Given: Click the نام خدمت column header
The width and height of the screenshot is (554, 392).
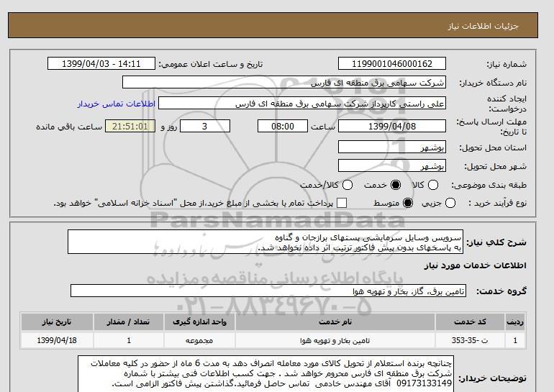Looking at the screenshot, I should (335, 322).
